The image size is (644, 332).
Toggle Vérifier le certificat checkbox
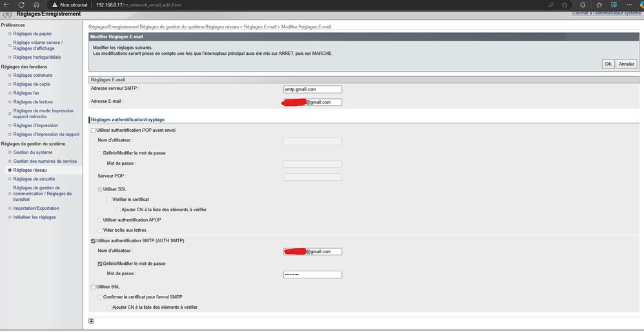(109, 200)
